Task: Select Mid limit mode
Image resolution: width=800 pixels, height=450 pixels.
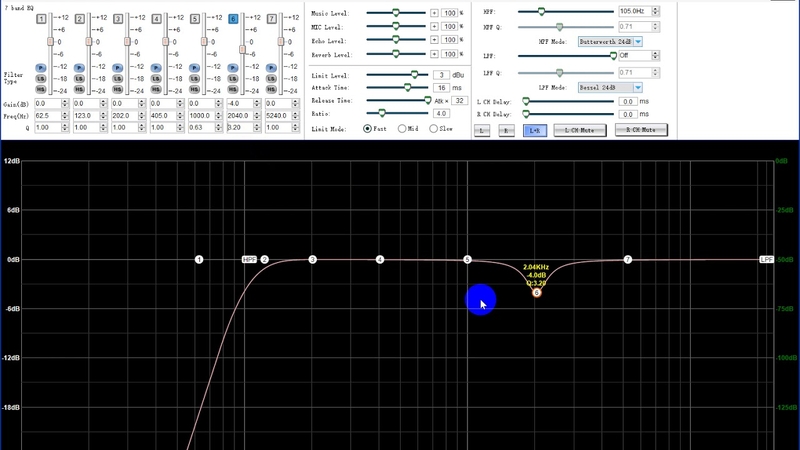Action: pos(402,129)
